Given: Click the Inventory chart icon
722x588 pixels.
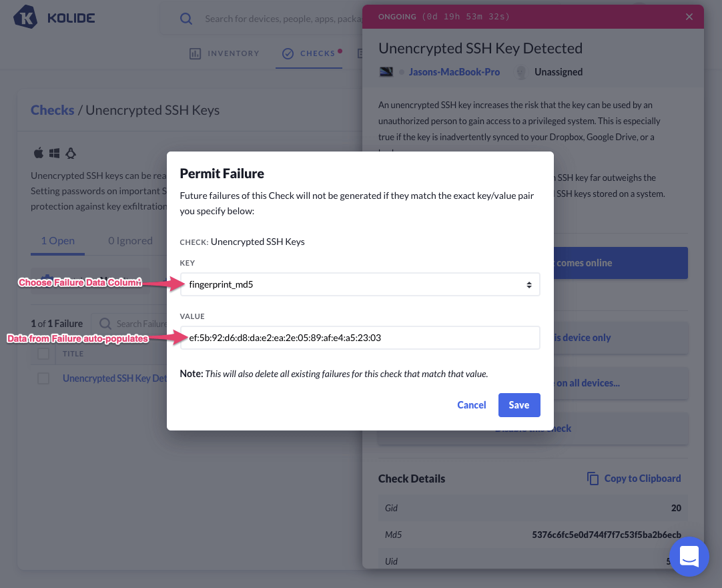Looking at the screenshot, I should 196,53.
